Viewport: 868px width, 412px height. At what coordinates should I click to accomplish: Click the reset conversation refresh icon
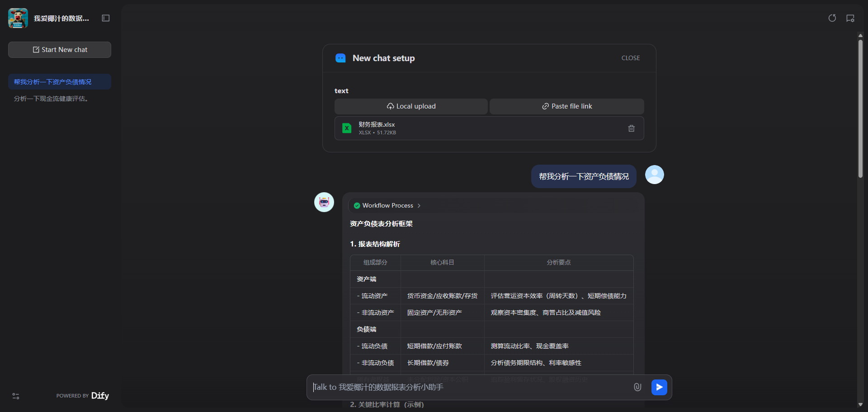click(x=832, y=18)
